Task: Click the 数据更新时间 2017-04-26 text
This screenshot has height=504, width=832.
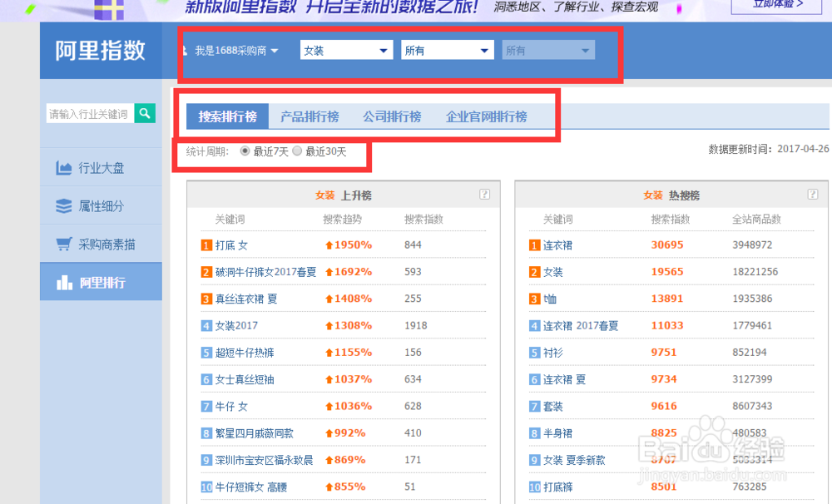Action: tap(768, 149)
